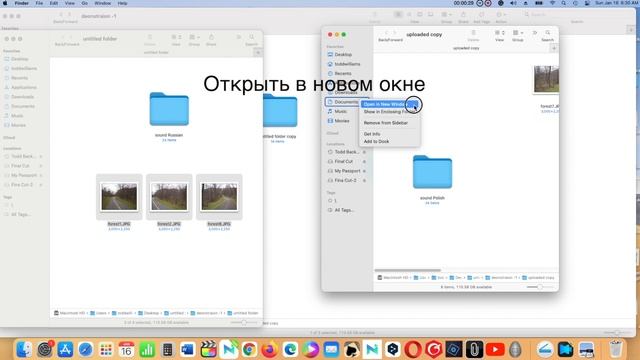Open Finder from the Dock
Viewport: 640px width, 360px height.
24,349
